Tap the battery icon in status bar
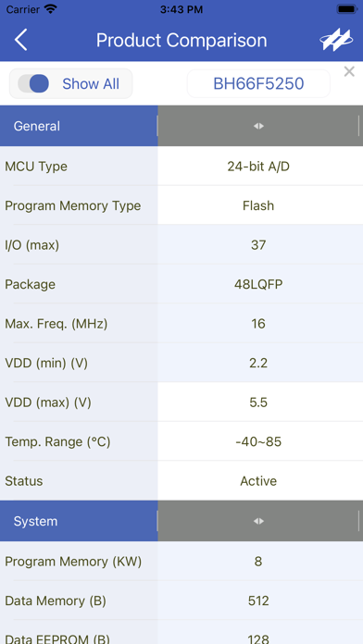This screenshot has width=363, height=644. pyautogui.click(x=347, y=9)
